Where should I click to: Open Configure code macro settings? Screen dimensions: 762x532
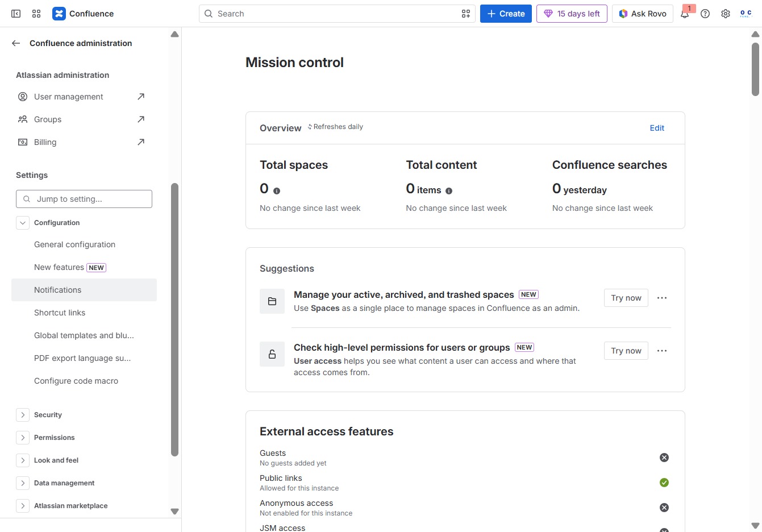84,381
